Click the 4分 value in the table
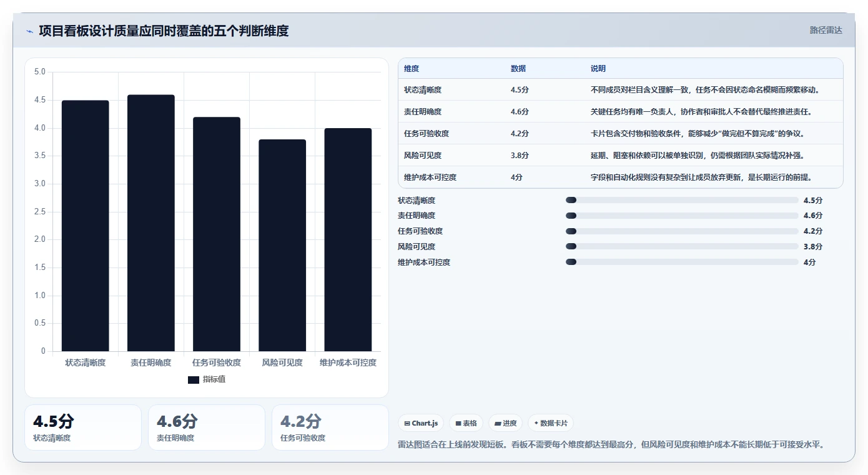The height and width of the screenshot is (475, 868). [516, 177]
